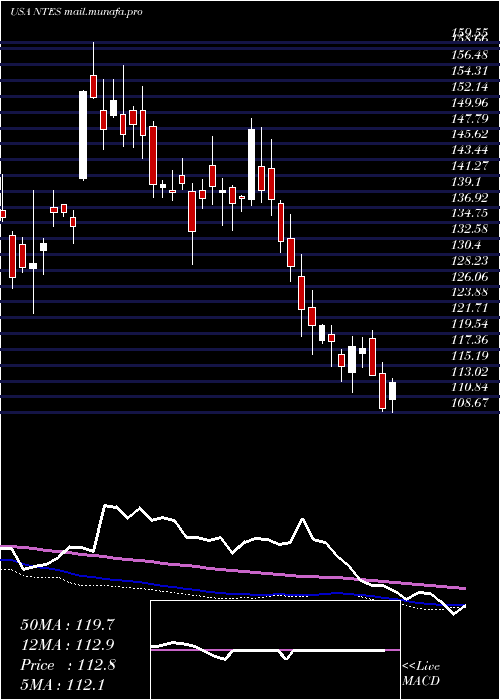Click the '<<Live MACD' label
Screen dimensions: 500x700
(421, 674)
